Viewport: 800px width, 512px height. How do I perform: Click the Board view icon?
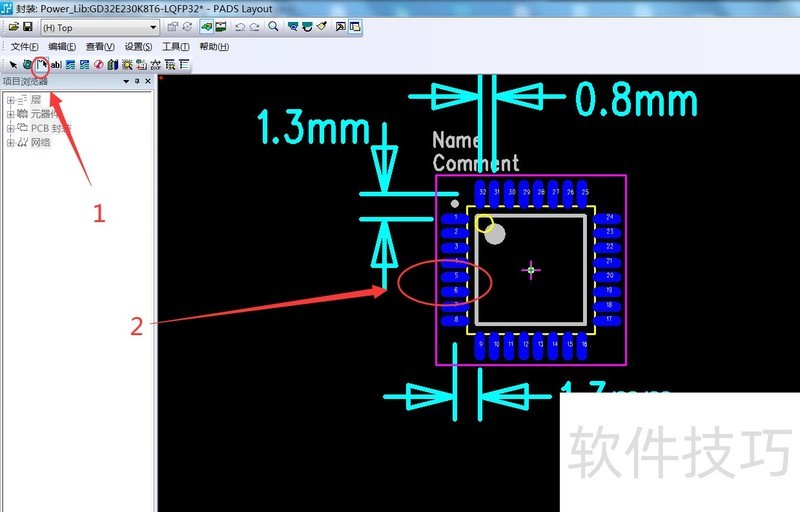[292, 27]
